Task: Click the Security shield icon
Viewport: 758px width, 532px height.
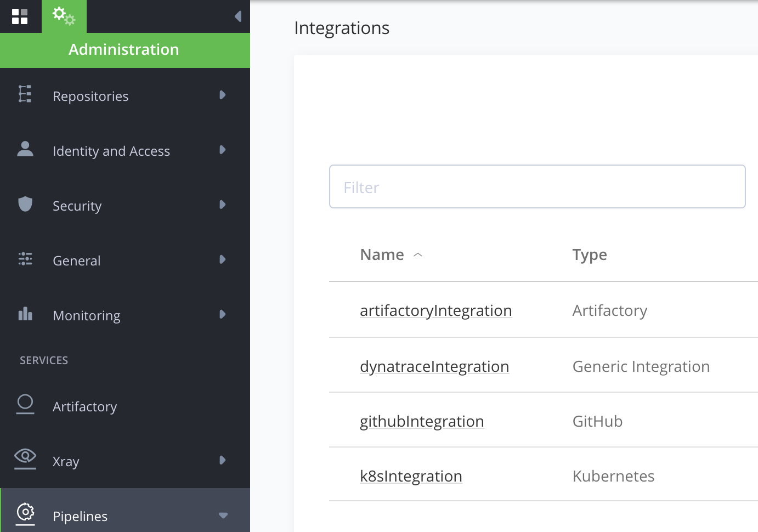Action: 25,204
